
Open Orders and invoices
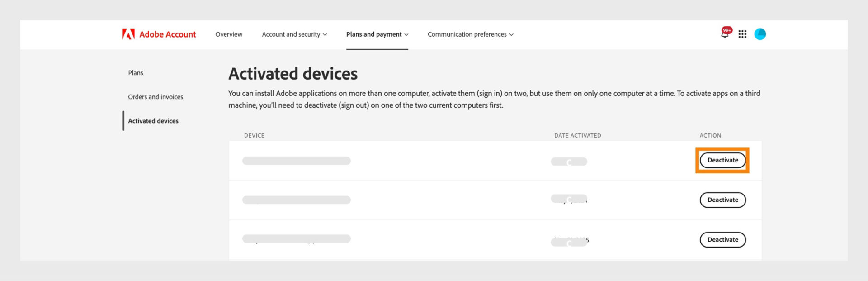click(156, 96)
